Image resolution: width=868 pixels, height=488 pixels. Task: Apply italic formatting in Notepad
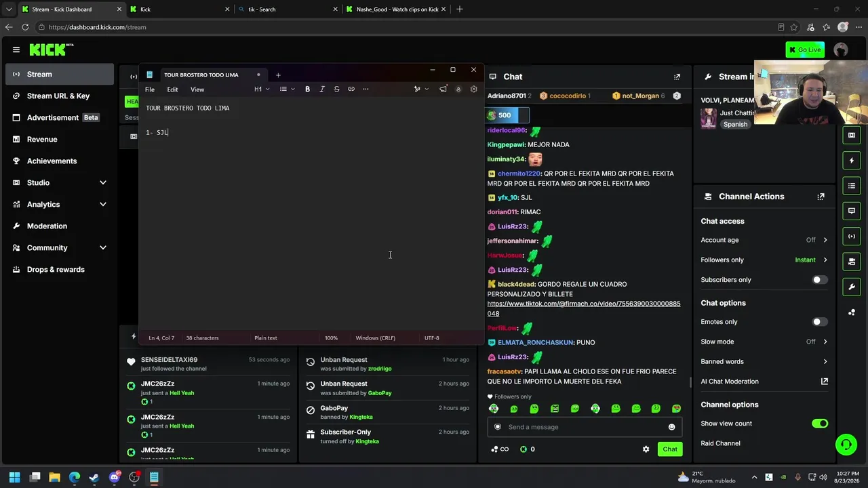pos(322,89)
